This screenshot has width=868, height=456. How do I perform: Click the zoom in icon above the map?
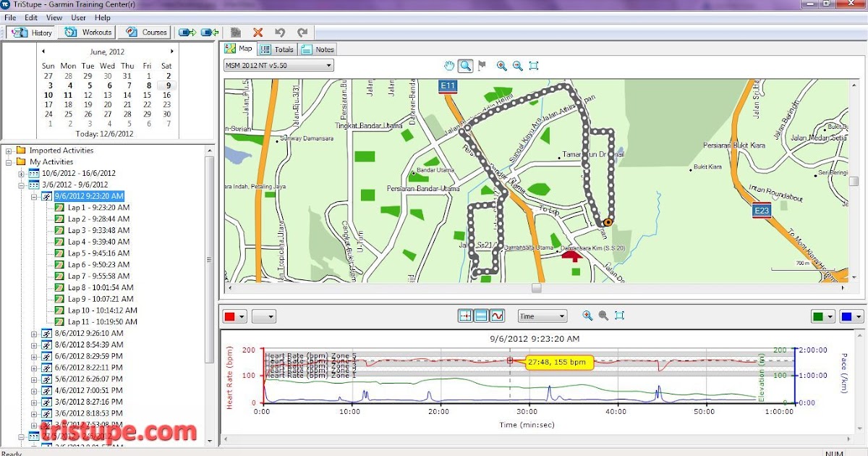tap(501, 66)
